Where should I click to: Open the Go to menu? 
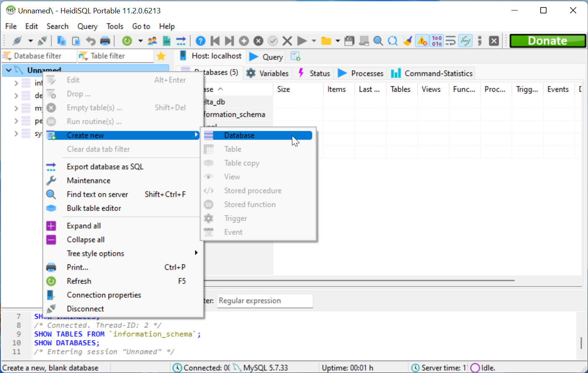click(x=141, y=26)
